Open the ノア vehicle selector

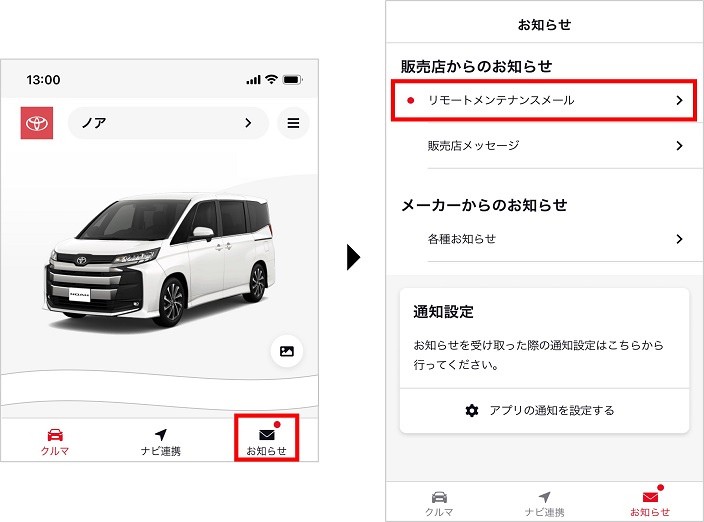[168, 123]
